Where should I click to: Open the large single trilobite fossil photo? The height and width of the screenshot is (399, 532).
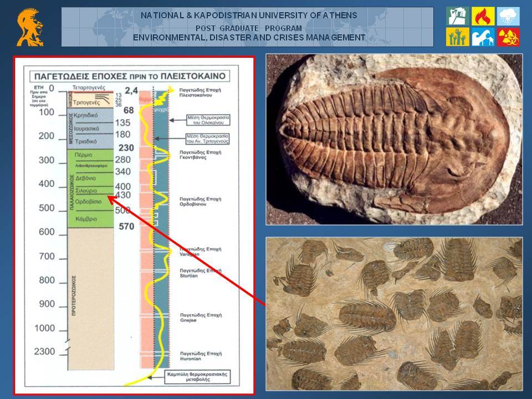click(x=394, y=139)
